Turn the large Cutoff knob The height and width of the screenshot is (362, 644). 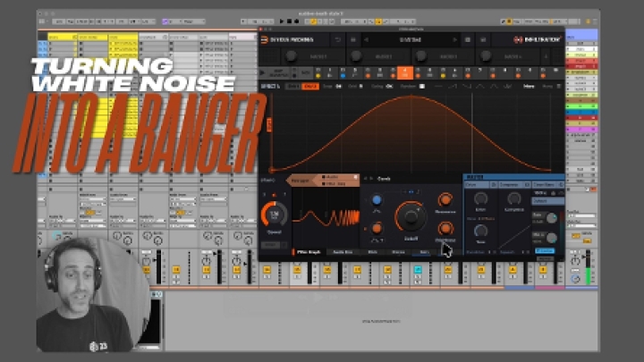(x=411, y=216)
